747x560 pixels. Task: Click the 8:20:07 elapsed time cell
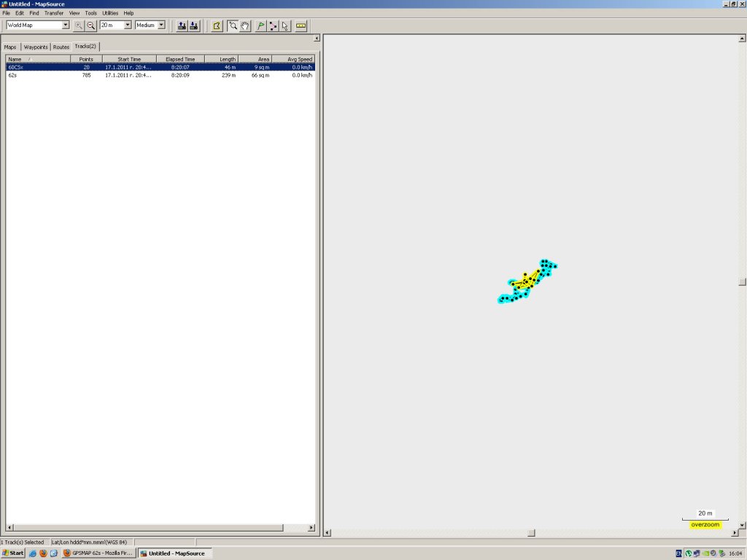[x=181, y=67]
